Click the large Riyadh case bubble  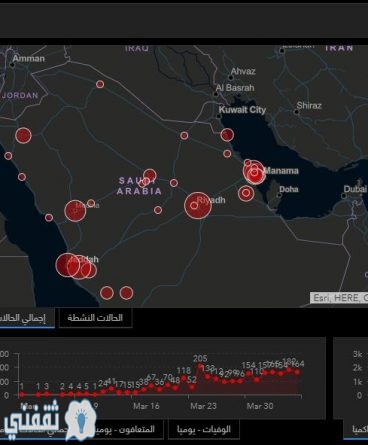tap(198, 205)
